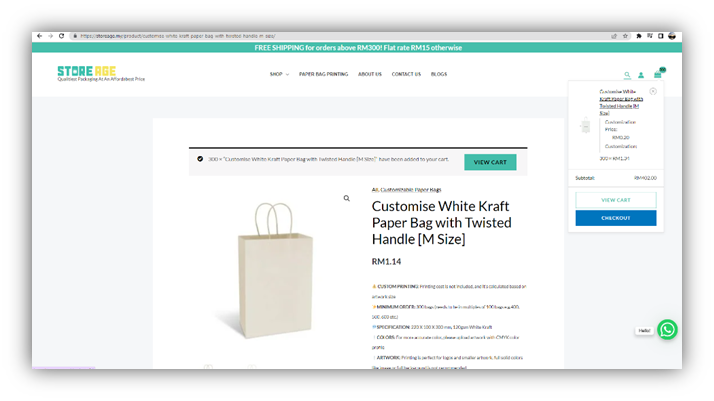Click the mini cart product thumbnail
The height and width of the screenshot is (401, 714).
pos(586,125)
